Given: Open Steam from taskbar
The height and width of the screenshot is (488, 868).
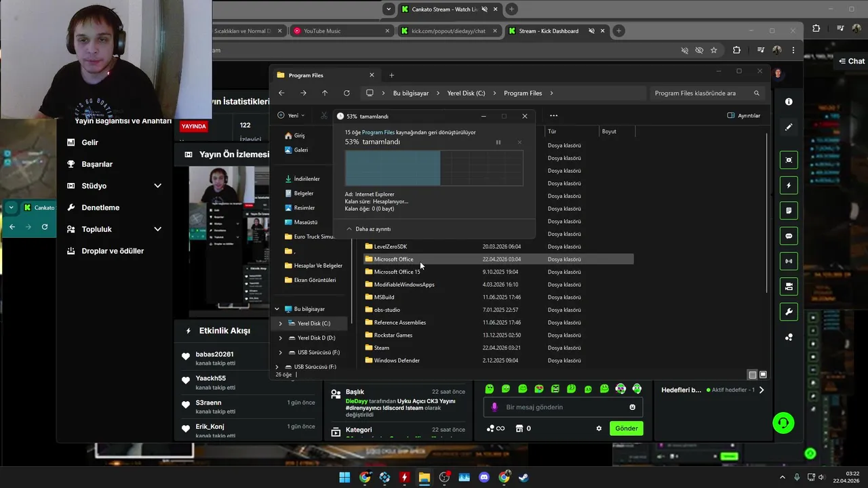Looking at the screenshot, I should (x=524, y=477).
